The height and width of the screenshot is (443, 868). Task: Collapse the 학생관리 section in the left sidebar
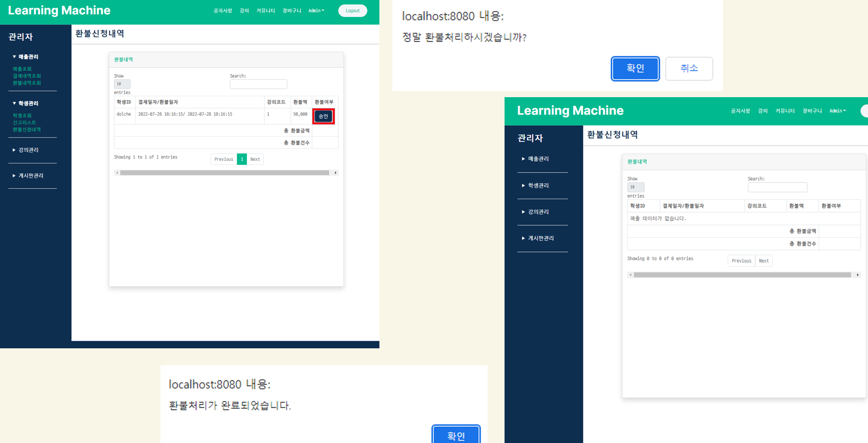pyautogui.click(x=25, y=103)
